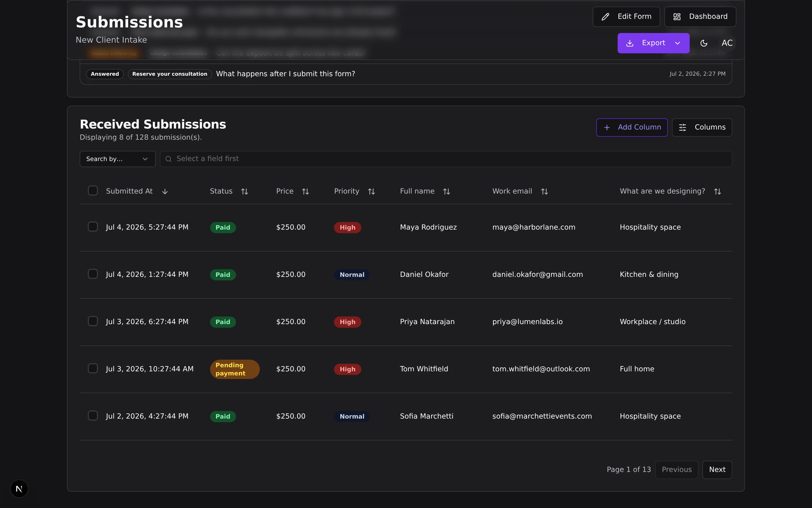812x508 pixels.
Task: Click the Full name column header label
Action: tap(417, 191)
